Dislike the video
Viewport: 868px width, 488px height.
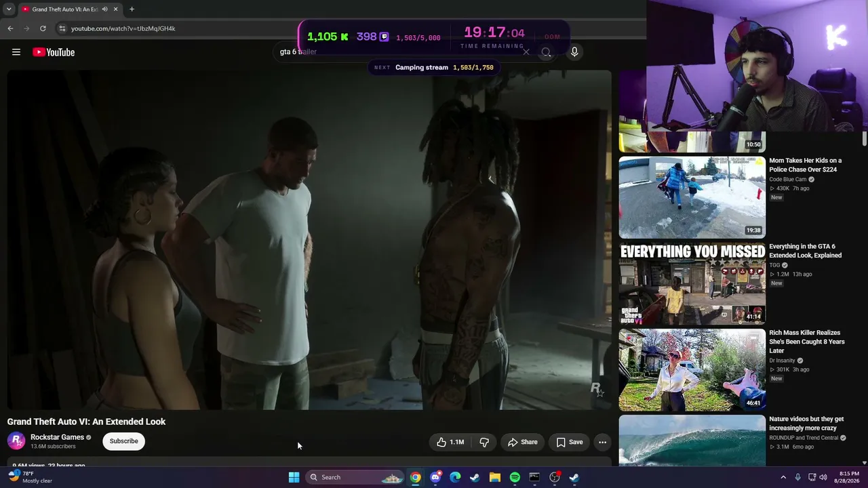point(484,442)
